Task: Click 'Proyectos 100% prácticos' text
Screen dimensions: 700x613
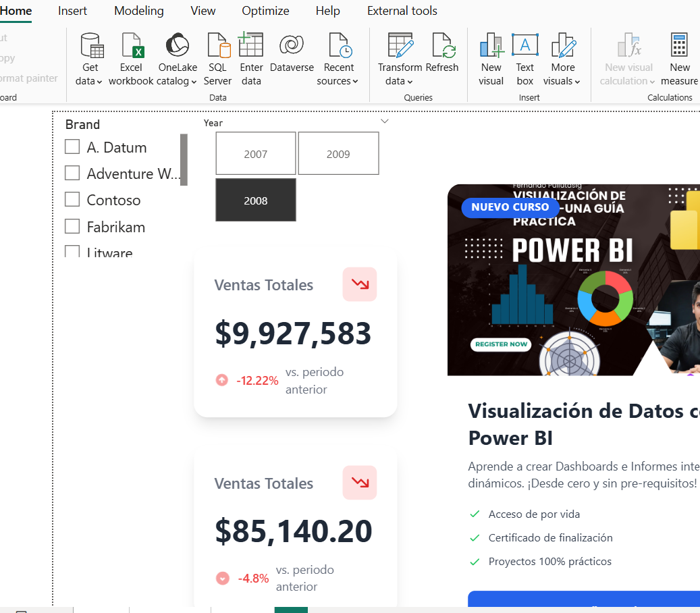Action: 550,561
